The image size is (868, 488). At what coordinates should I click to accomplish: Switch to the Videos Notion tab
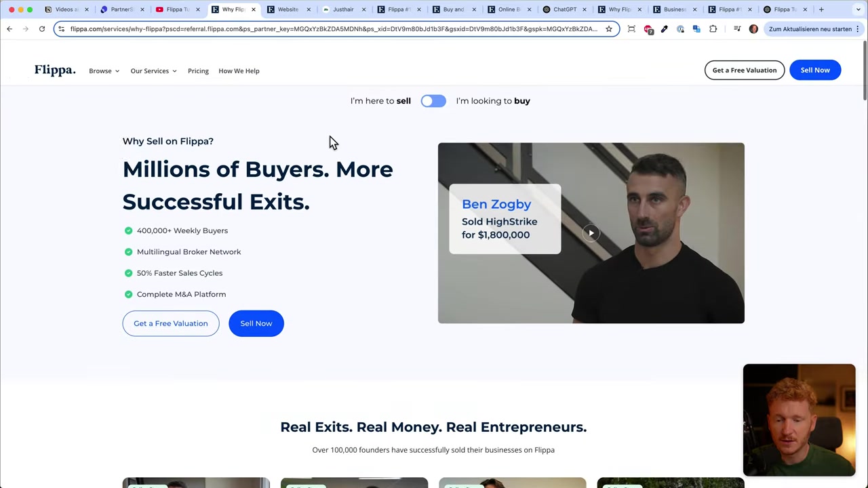click(x=66, y=9)
